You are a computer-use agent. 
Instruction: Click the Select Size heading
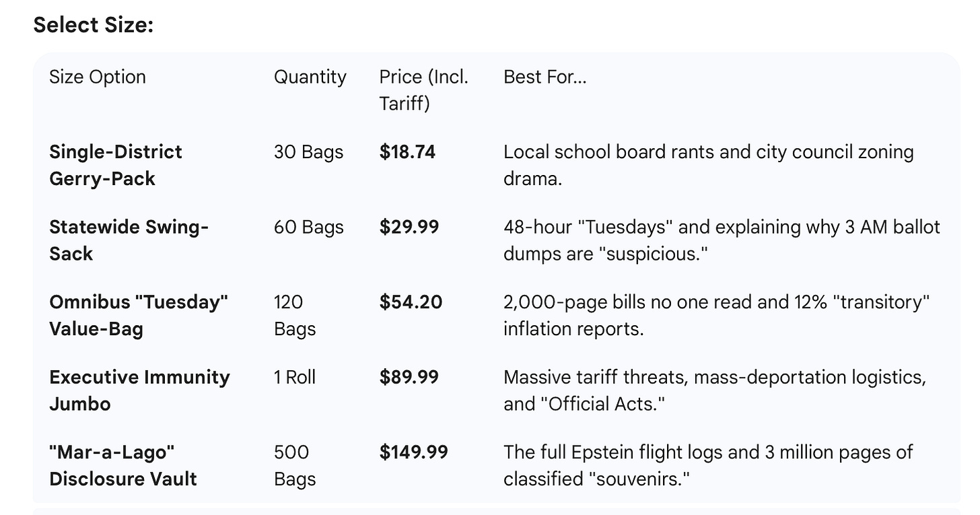[x=94, y=25]
